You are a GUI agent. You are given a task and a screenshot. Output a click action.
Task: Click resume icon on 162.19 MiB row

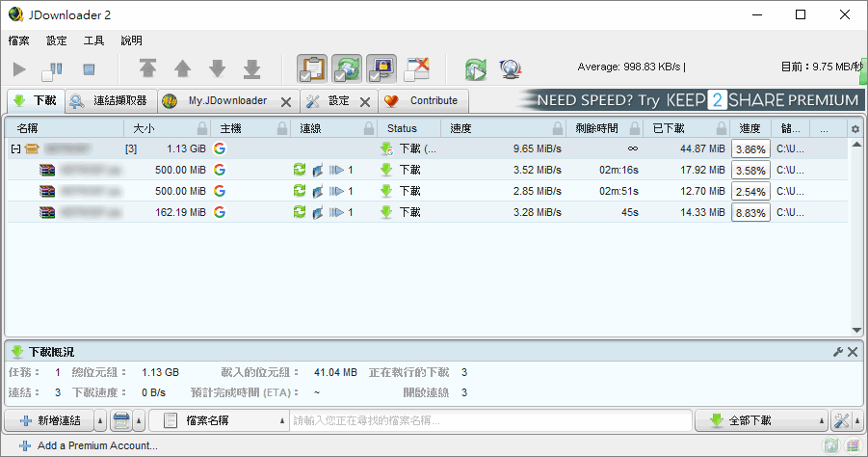pos(336,212)
